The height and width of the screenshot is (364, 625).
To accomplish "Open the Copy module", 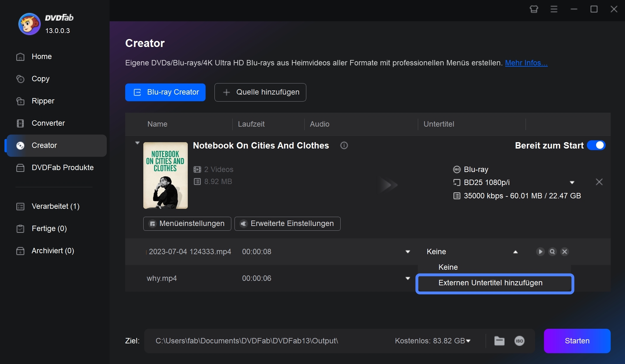I will pos(57,79).
